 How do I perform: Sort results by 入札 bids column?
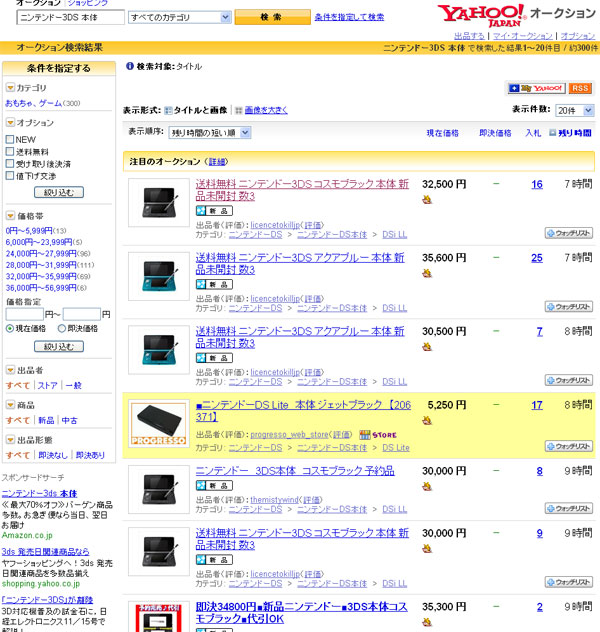coord(533,133)
